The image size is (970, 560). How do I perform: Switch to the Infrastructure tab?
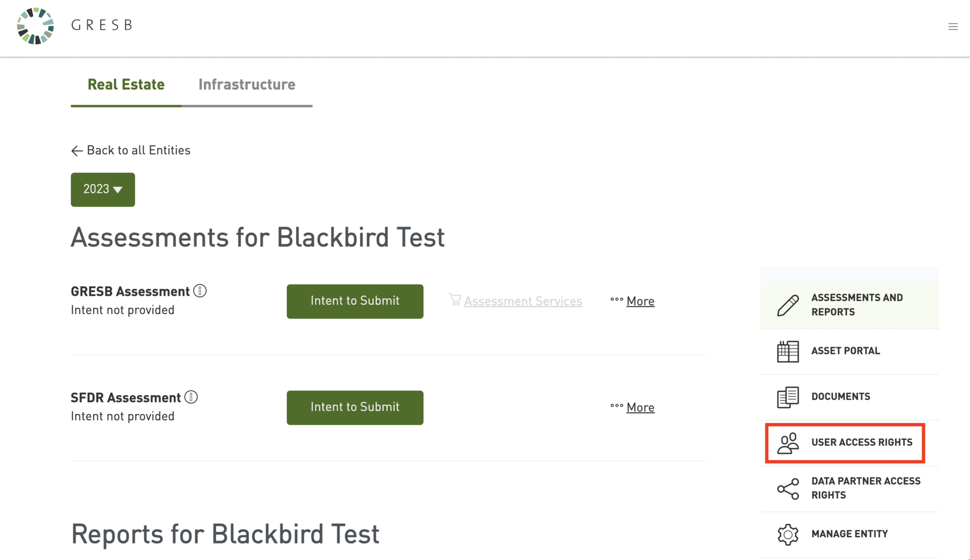247,85
